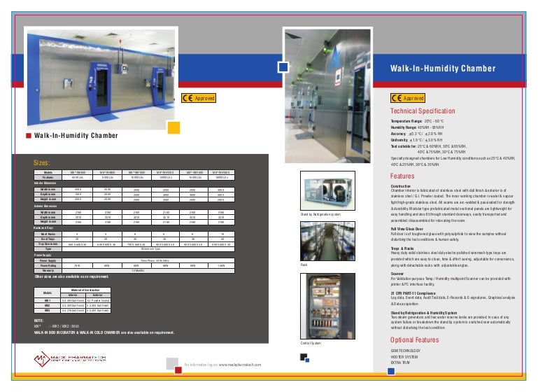This screenshot has height=392, width=538.
Task: Click the 'NOTE:' label below materials table
Action: (x=38, y=321)
